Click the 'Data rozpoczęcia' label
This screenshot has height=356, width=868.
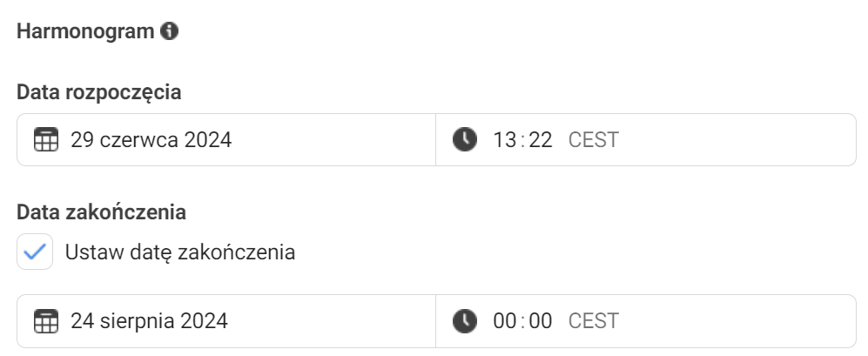[99, 92]
